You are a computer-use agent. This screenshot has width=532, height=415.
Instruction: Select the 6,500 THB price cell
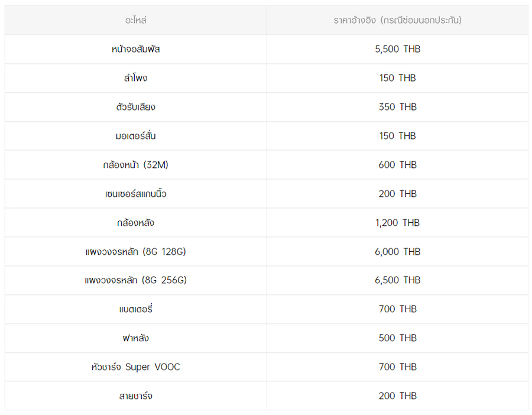pos(397,280)
